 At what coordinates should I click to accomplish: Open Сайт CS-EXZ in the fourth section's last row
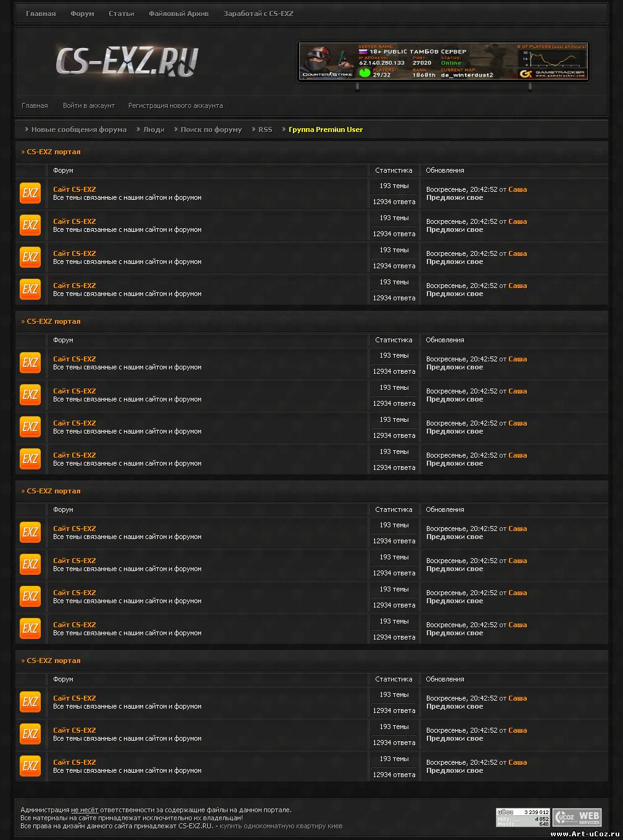[x=75, y=762]
